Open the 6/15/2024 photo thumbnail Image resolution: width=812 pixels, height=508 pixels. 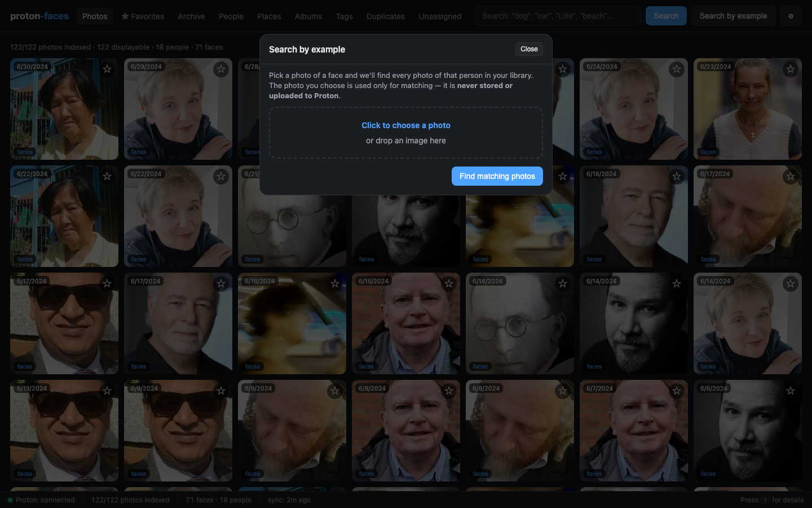(406, 323)
